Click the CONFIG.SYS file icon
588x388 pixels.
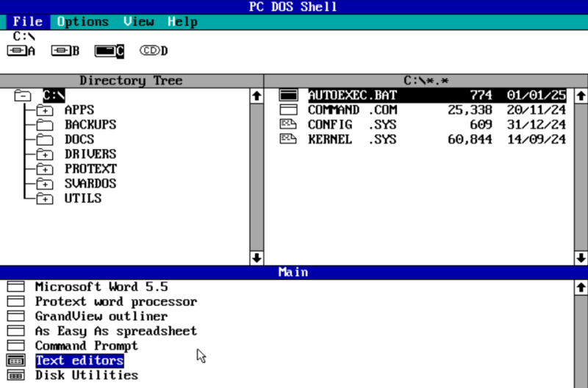point(288,125)
